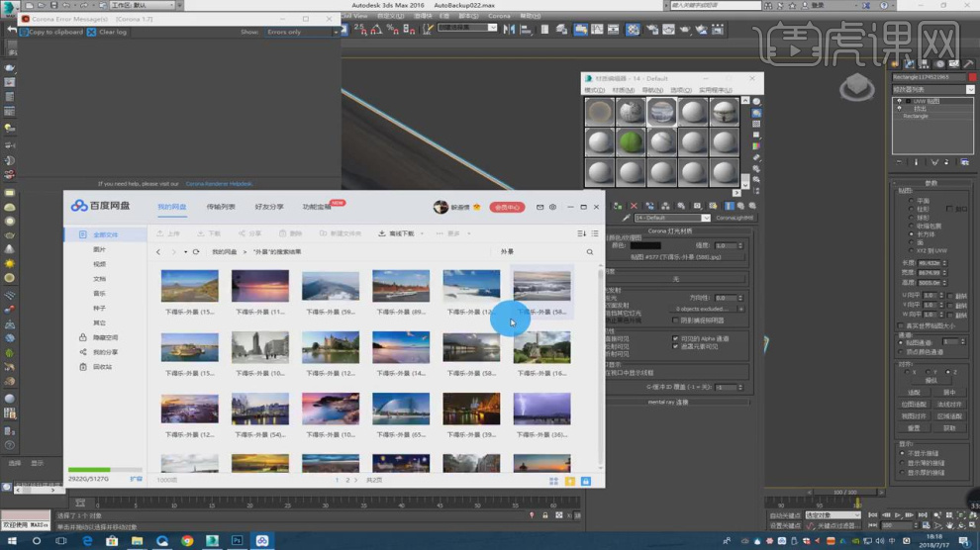Click the sample type sphere icon in material editor

(756, 102)
